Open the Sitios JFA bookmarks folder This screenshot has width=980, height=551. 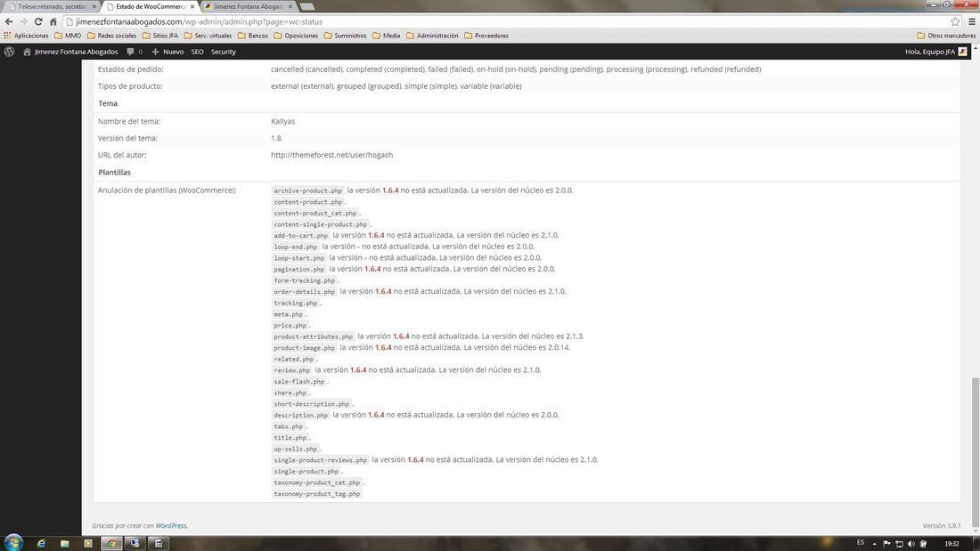click(x=160, y=36)
